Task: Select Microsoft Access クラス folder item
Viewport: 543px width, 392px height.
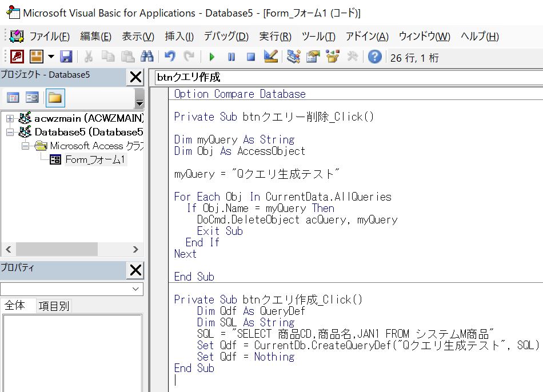Action: (96, 146)
